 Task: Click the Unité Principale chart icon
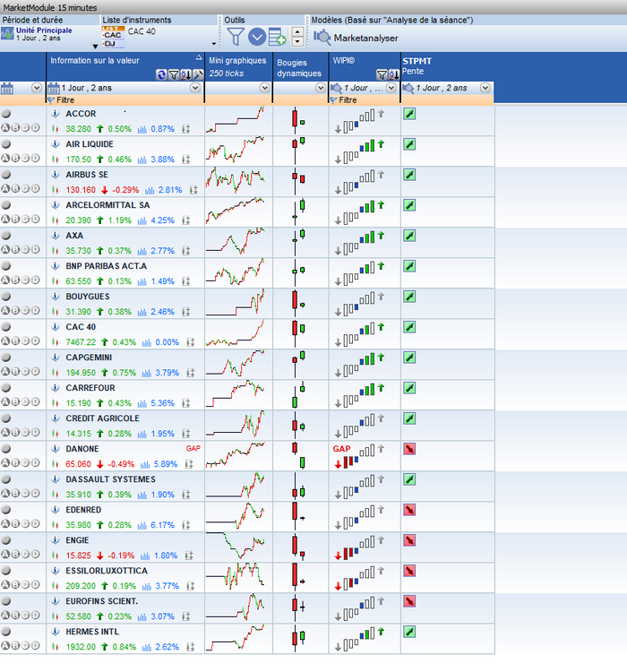[7, 33]
